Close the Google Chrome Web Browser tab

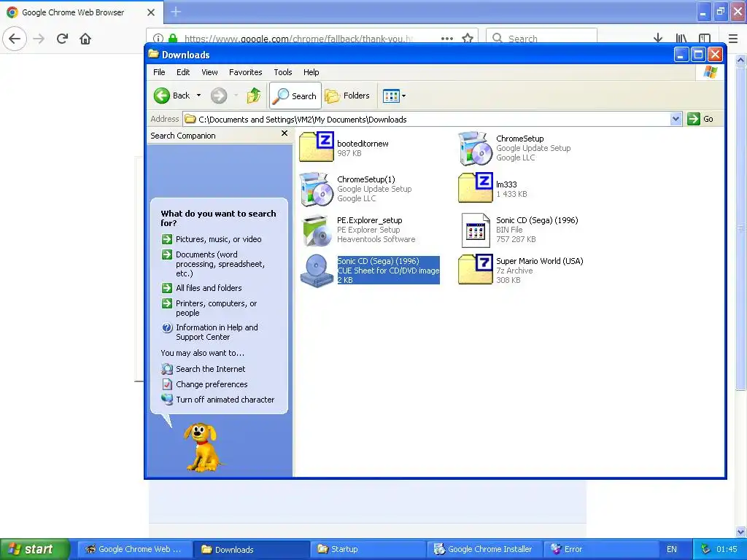pyautogui.click(x=151, y=12)
